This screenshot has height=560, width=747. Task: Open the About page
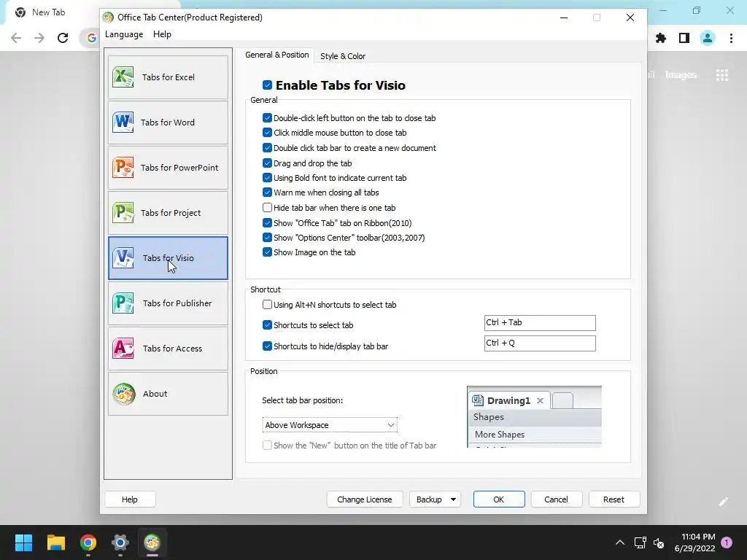[168, 394]
